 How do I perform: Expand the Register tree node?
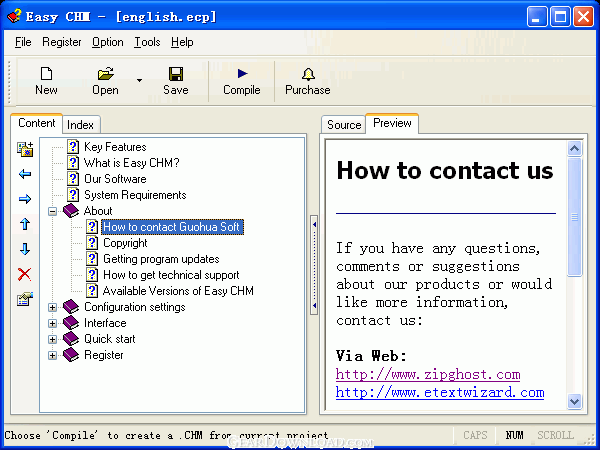(52, 355)
